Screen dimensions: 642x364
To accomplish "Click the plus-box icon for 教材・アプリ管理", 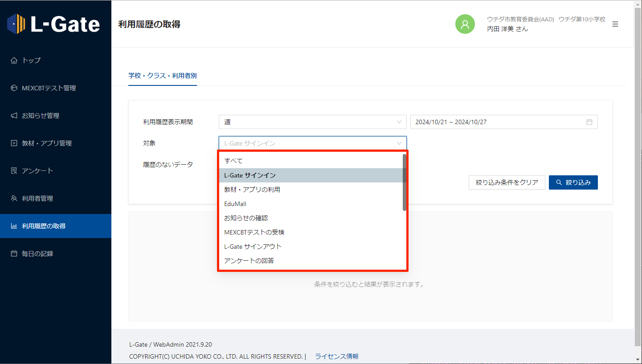I will coord(14,143).
